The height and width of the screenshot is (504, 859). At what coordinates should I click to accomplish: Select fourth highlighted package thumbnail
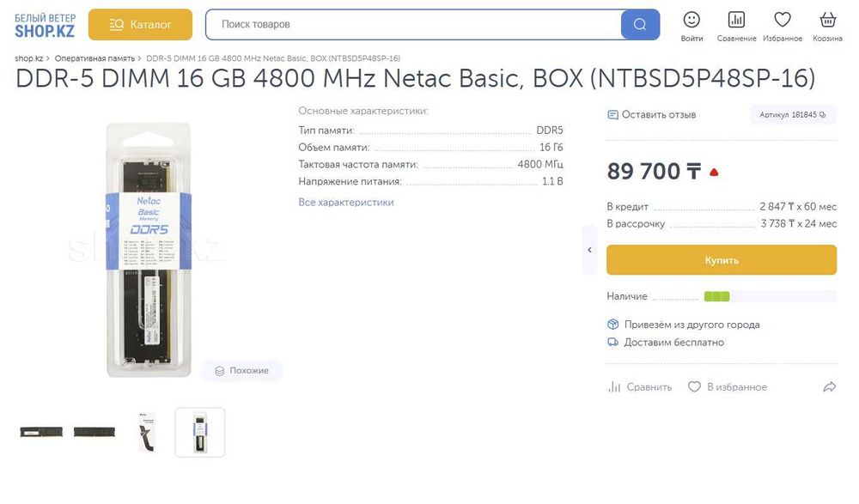200,432
